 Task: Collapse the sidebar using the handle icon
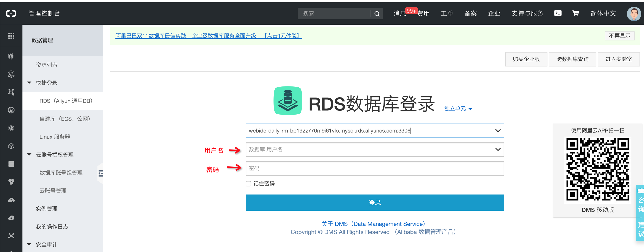pos(101,173)
